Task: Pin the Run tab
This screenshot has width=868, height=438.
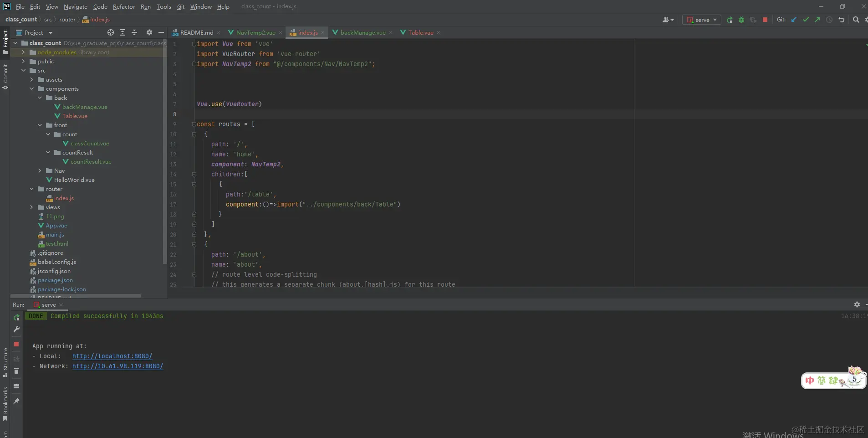Action: [x=16, y=401]
